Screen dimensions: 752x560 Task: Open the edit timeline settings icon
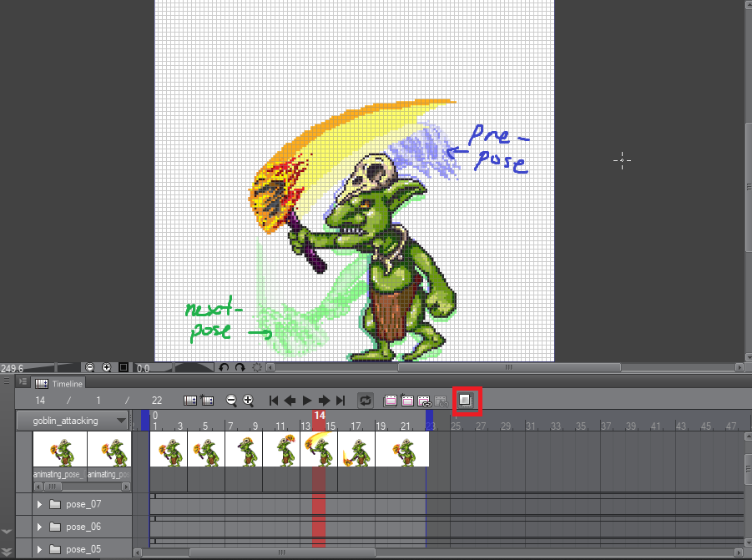tap(190, 401)
